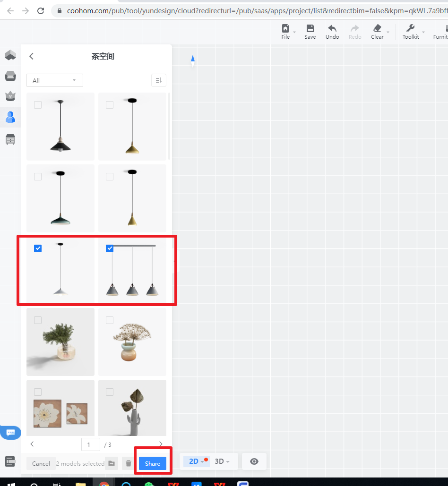Open the chat support bubble

coord(10,432)
